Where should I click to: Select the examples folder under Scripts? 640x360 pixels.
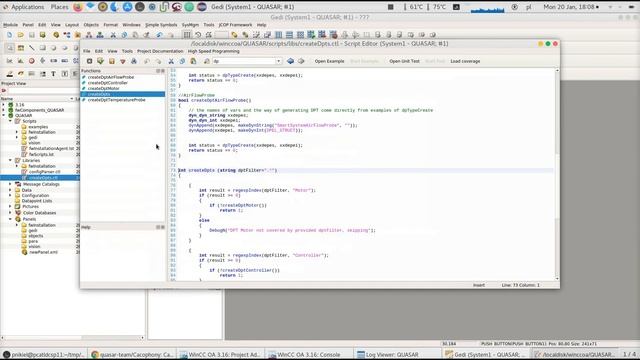38,127
